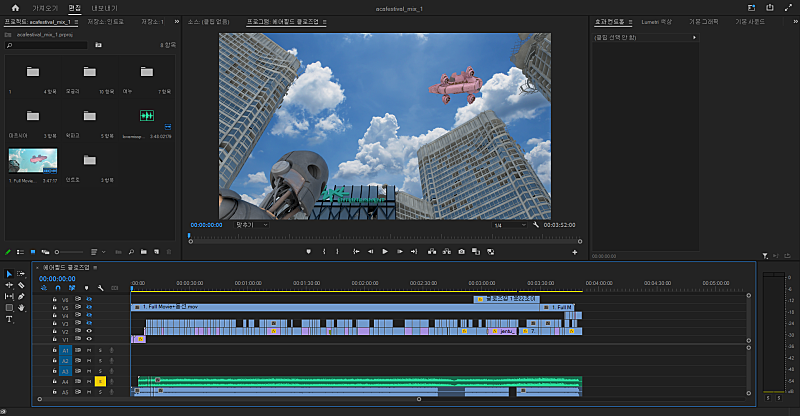This screenshot has width=800, height=416.
Task: Open the monitor settings wrench
Action: click(536, 225)
